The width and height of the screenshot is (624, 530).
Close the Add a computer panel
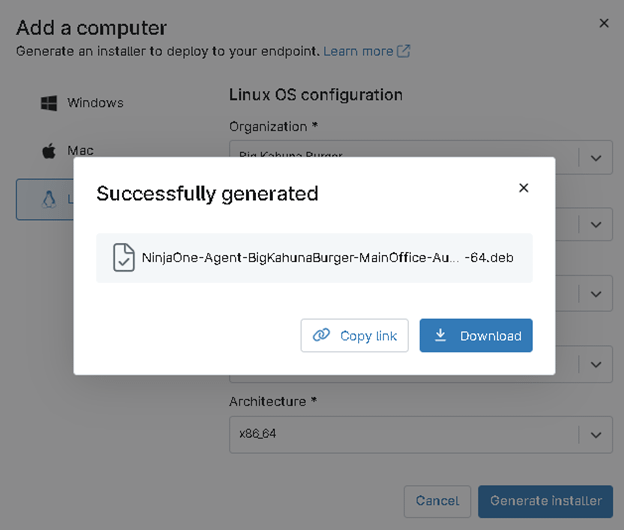[x=604, y=23]
